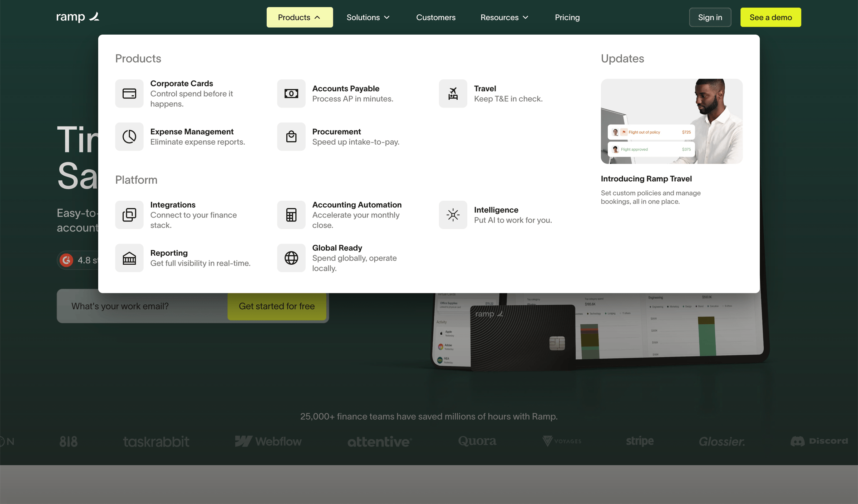The height and width of the screenshot is (504, 858).
Task: Click the Accounting Automation calculator icon
Action: [x=291, y=215]
